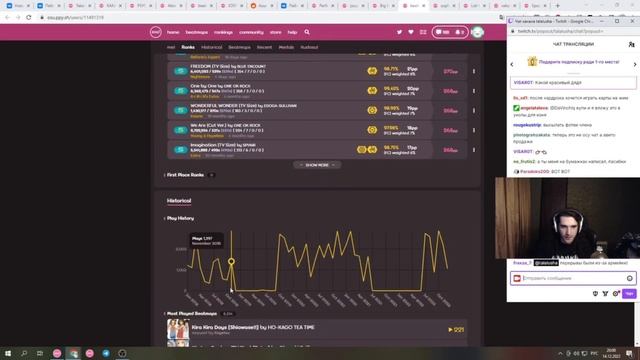The width and height of the screenshot is (640, 360).
Task: Switch to the Recent profile tab
Action: 264,47
